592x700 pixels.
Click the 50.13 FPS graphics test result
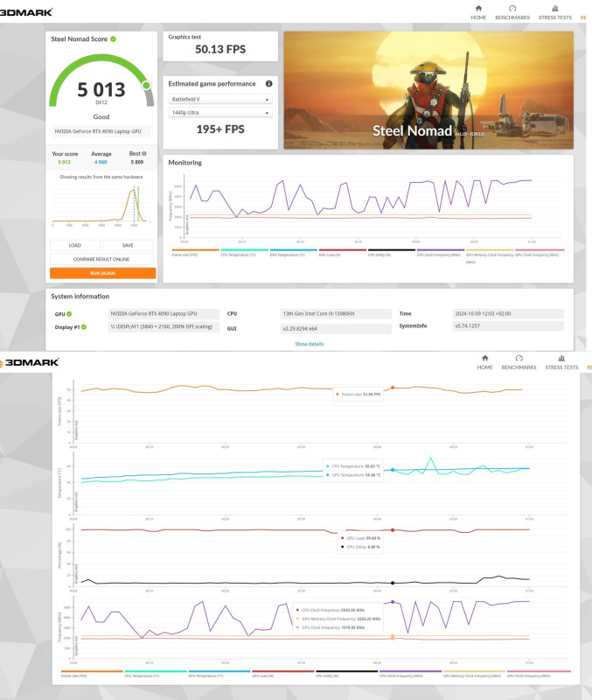[x=220, y=49]
